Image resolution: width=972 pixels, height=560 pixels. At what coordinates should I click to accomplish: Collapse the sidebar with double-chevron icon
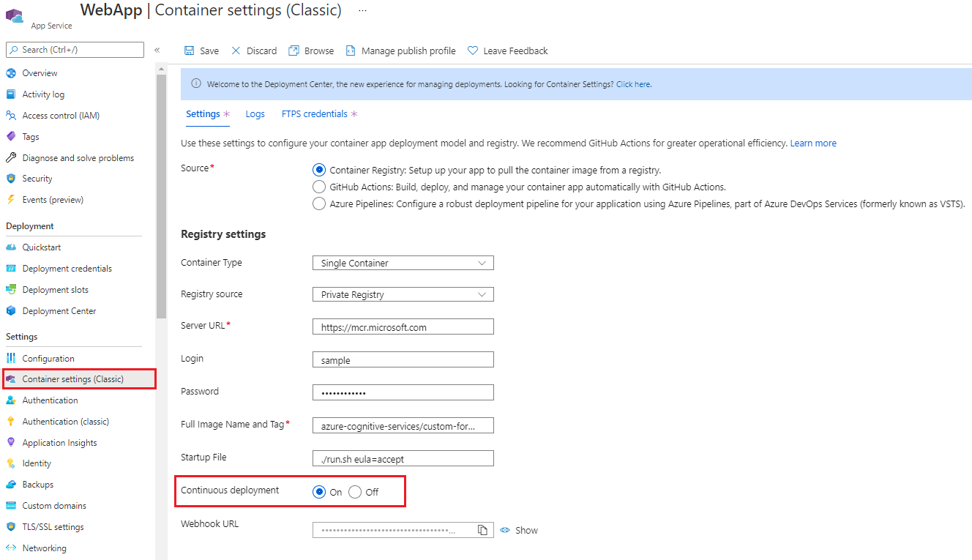pos(157,50)
